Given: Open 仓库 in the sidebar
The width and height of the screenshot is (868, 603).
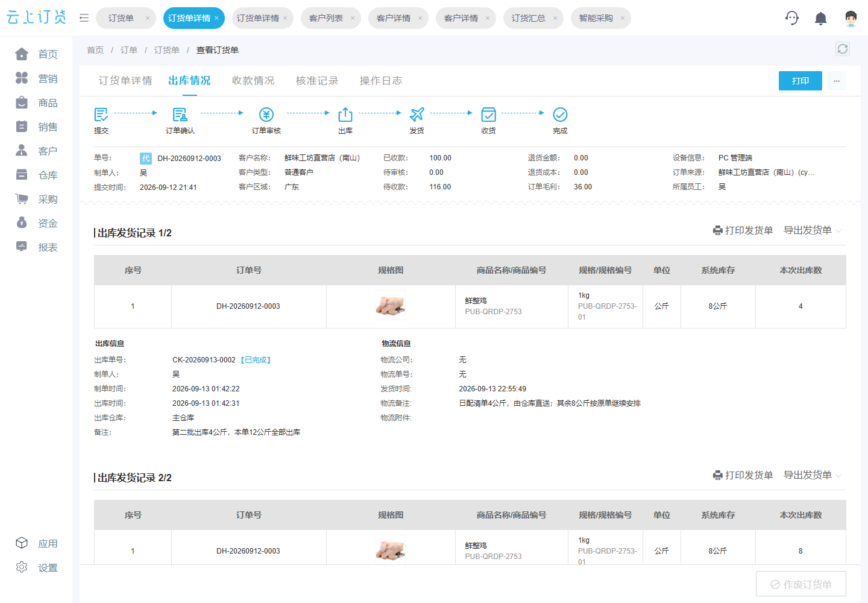Looking at the screenshot, I should point(36,175).
